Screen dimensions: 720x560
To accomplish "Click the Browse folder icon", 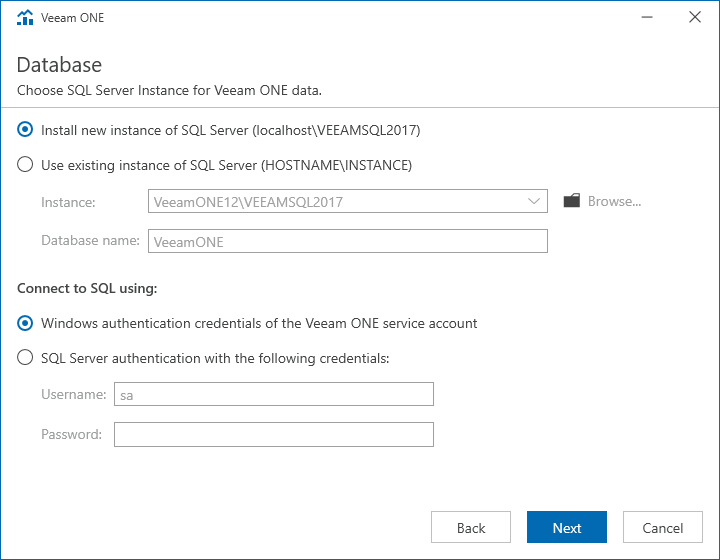I will [572, 201].
